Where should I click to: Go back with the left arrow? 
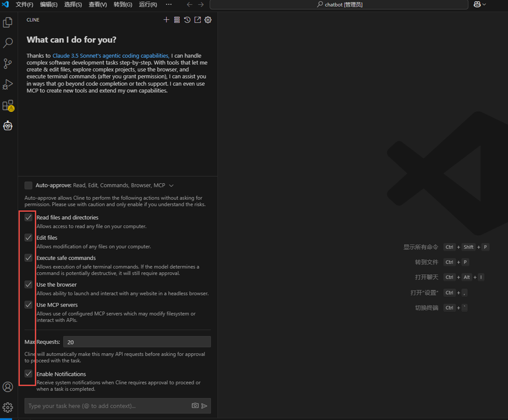(189, 5)
